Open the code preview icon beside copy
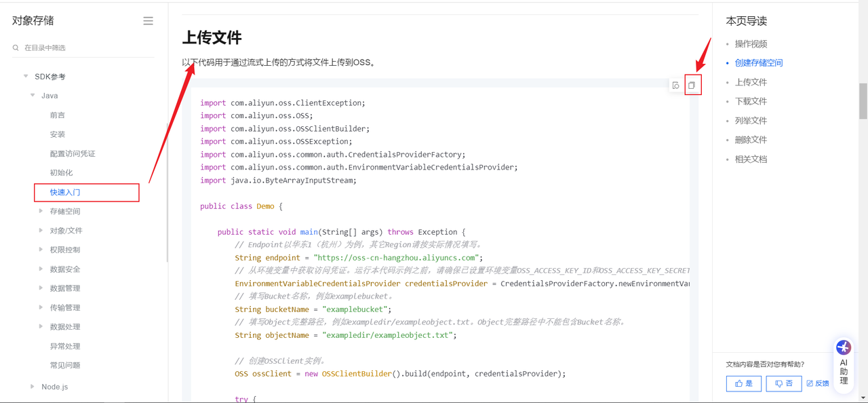 pos(675,85)
